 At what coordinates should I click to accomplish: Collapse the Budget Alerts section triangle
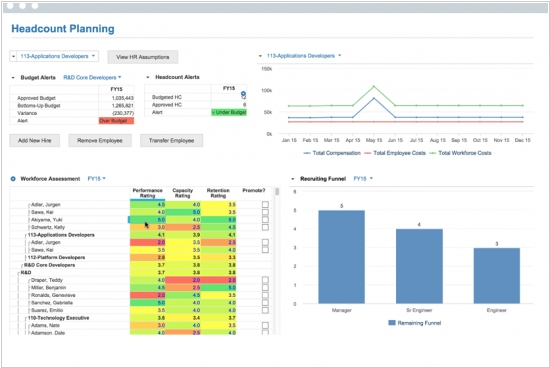(x=13, y=78)
